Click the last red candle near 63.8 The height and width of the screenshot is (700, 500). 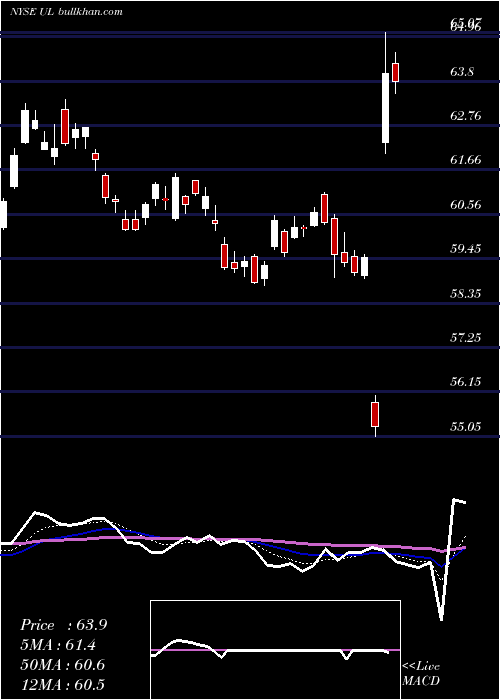pyautogui.click(x=395, y=72)
